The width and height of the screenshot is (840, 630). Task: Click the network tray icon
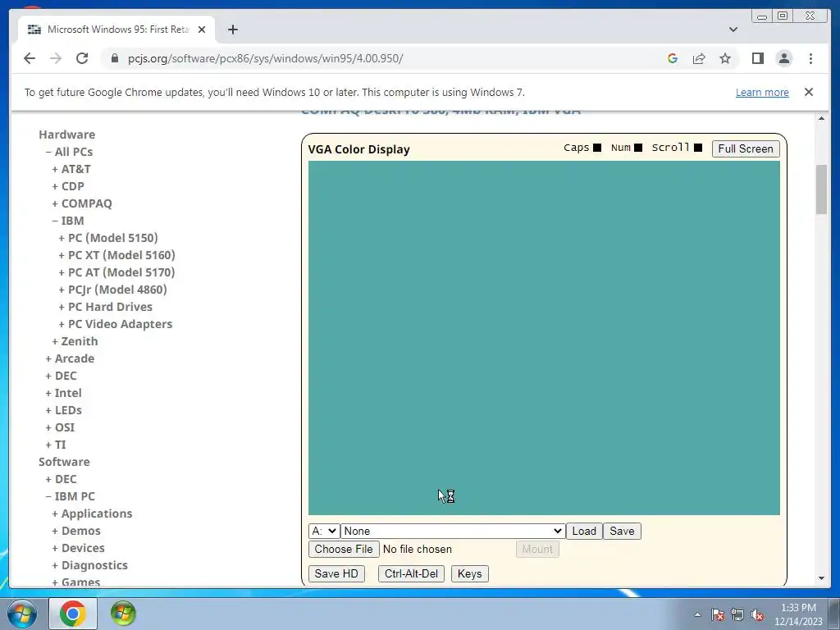tap(737, 615)
